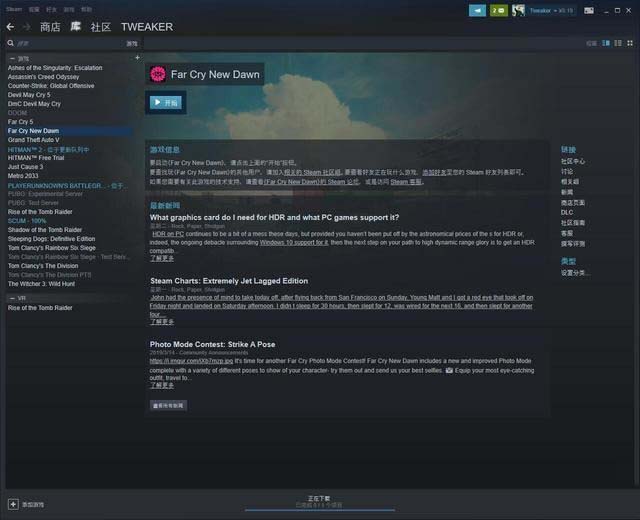Open Steam Charts Jet Lagged headline
The width and height of the screenshot is (640, 520).
click(229, 281)
